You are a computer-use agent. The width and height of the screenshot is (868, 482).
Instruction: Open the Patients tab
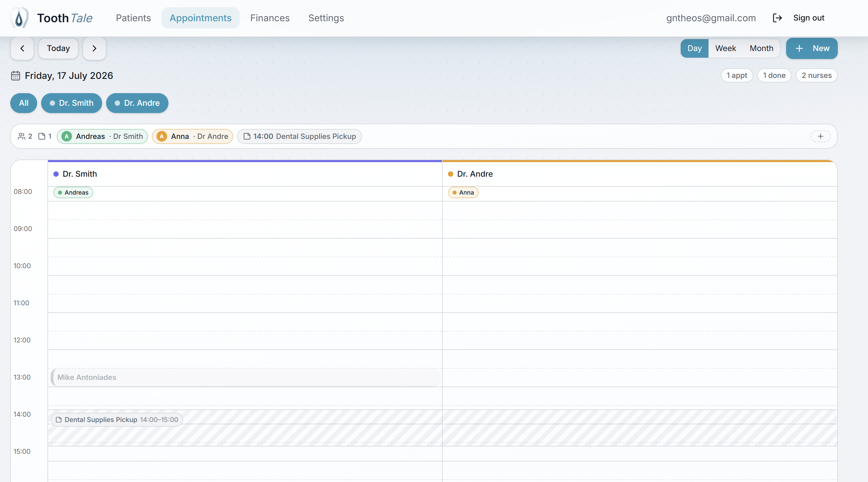point(133,18)
